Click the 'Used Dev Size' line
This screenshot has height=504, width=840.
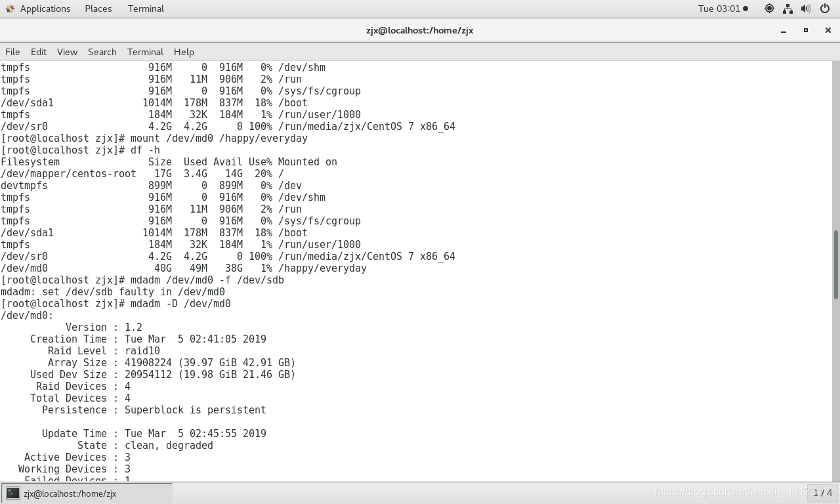click(x=163, y=375)
